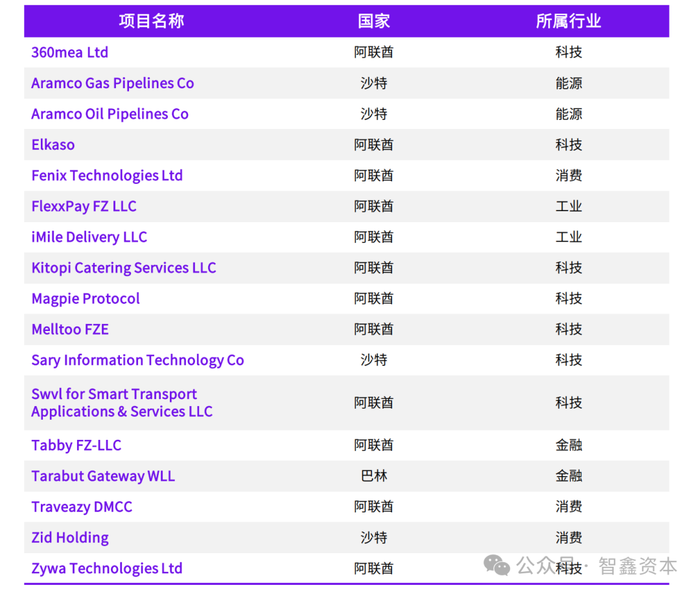Click 阿联酋 country in Tabby row

(x=374, y=446)
